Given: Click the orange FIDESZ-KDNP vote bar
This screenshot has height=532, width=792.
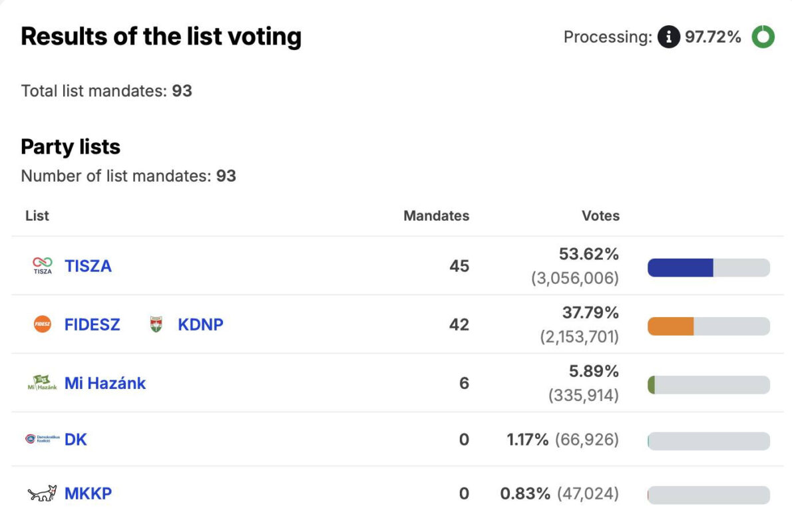Looking at the screenshot, I should (671, 326).
